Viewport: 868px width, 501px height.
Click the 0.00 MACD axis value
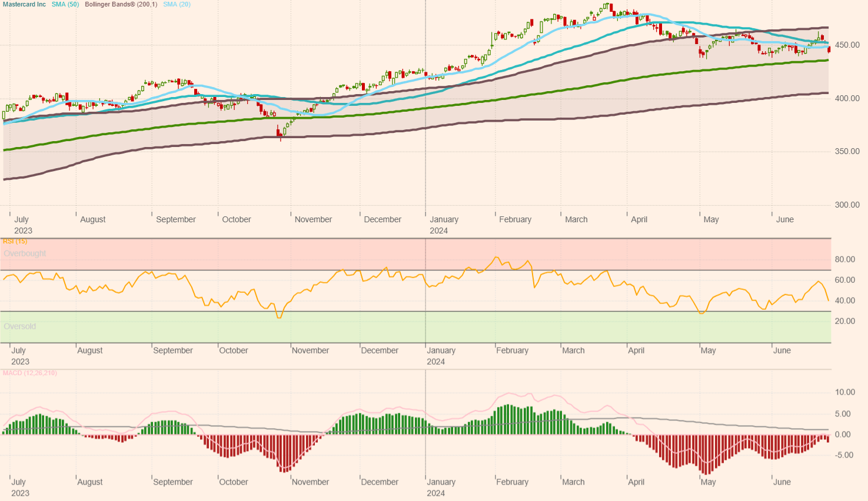pos(844,435)
